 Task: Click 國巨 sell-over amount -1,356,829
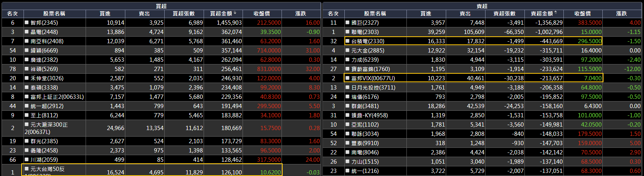(549, 23)
